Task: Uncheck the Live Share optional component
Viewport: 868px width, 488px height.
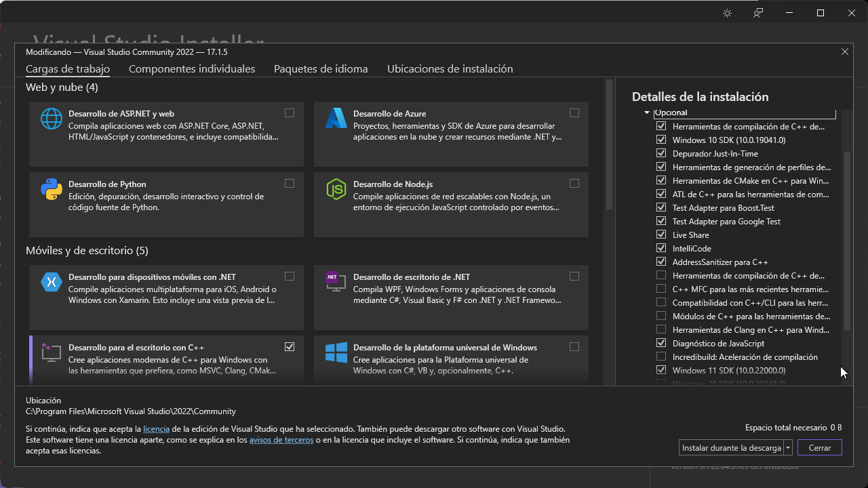Action: coord(661,235)
